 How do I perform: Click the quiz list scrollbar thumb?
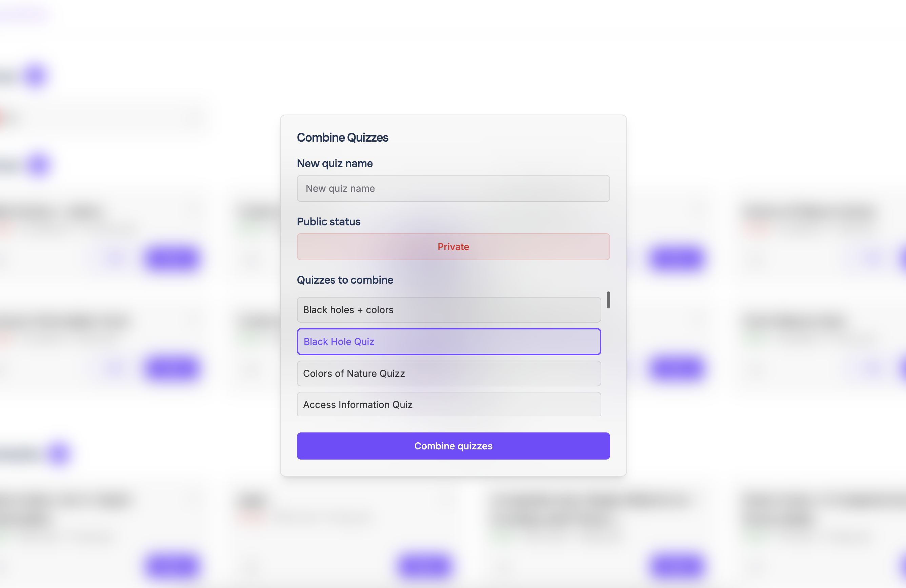coord(608,300)
